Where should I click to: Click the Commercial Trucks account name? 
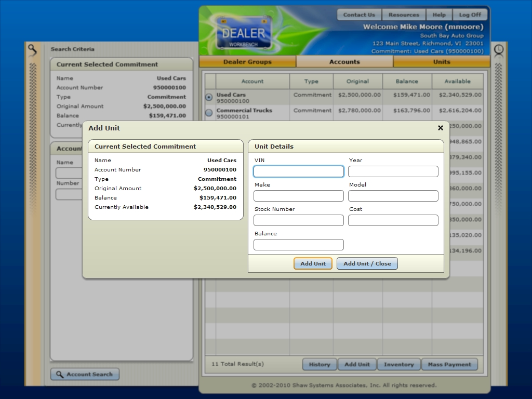[244, 110]
